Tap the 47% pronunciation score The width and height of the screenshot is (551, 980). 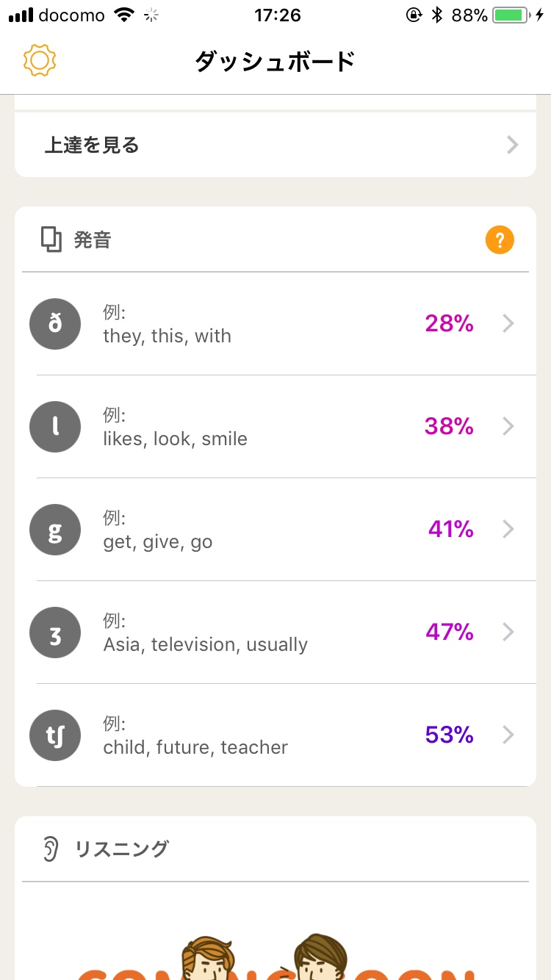point(449,633)
